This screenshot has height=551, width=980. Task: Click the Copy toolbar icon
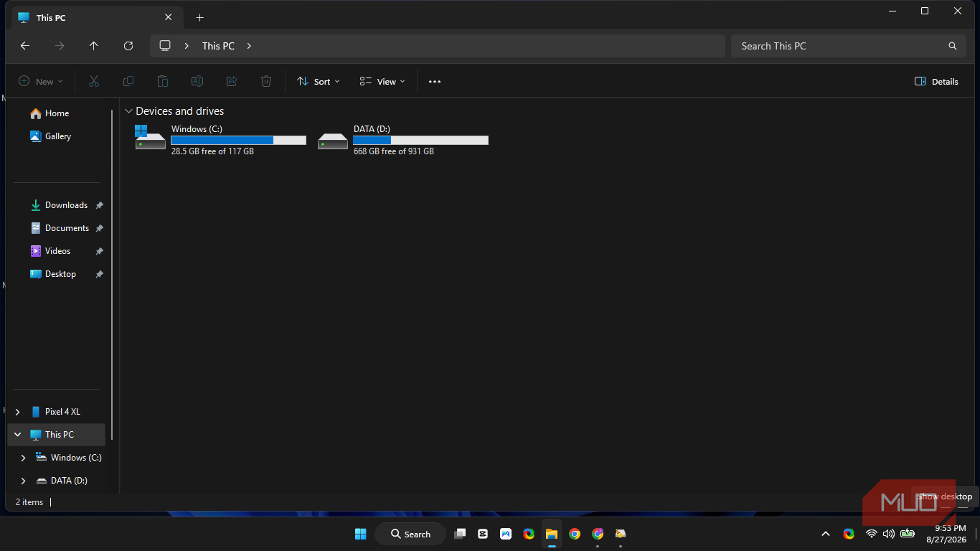pos(128,82)
